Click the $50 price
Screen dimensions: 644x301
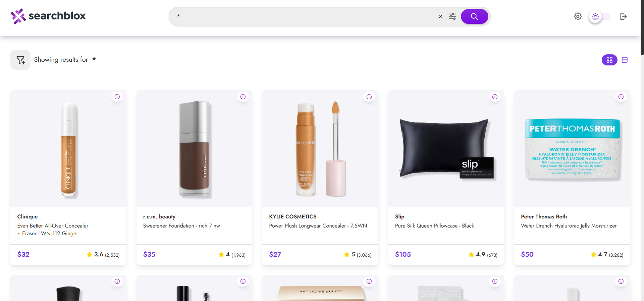click(x=527, y=254)
